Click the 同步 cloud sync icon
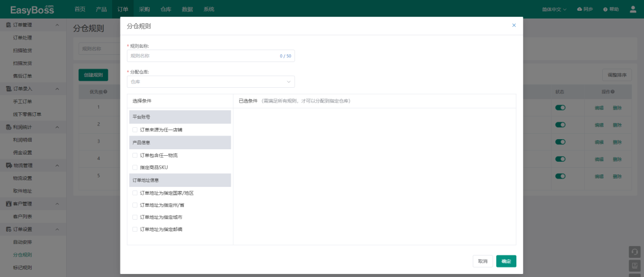 click(x=580, y=9)
